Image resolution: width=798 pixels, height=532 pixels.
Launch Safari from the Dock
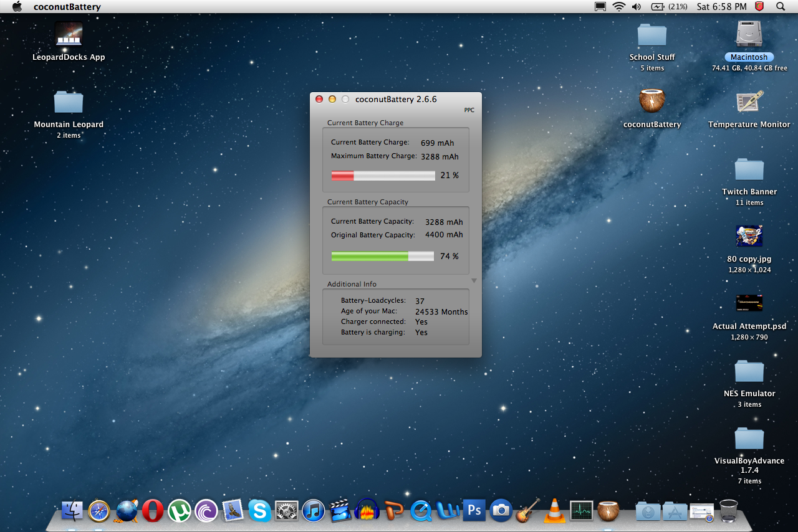[x=99, y=510]
